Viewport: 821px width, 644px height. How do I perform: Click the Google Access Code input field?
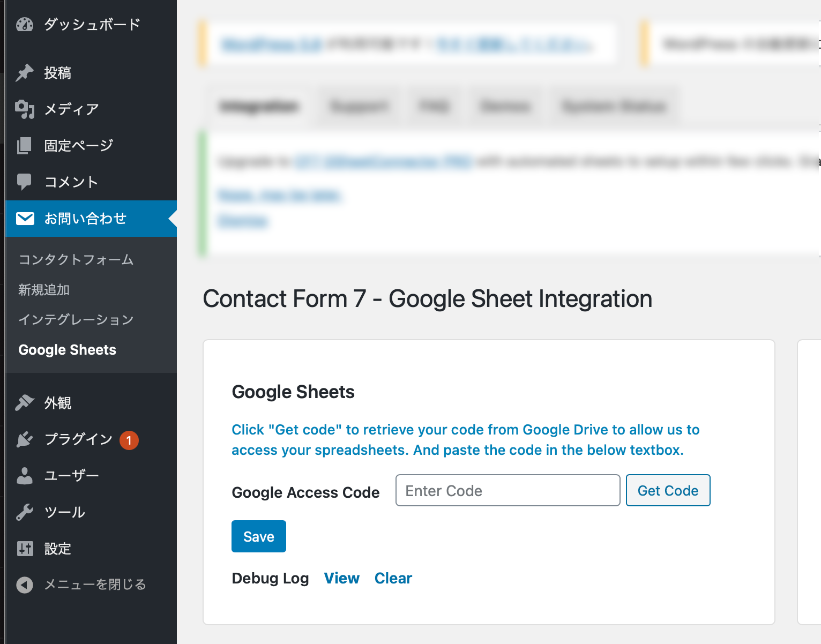point(507,490)
